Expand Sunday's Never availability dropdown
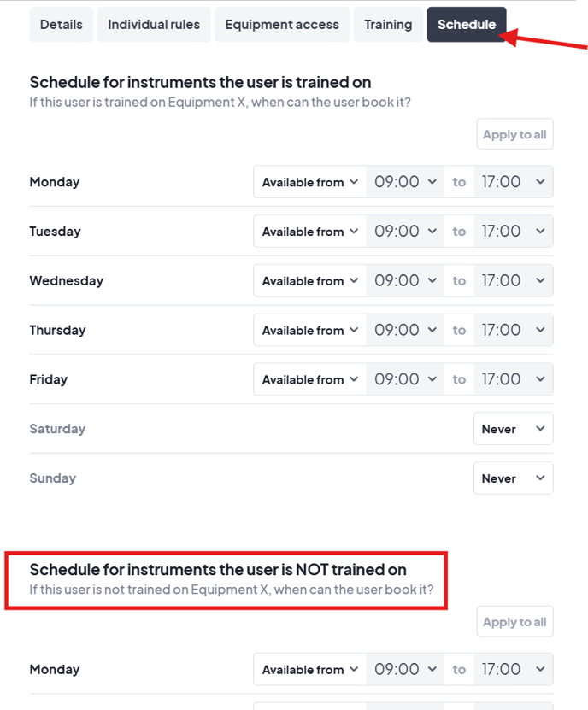The height and width of the screenshot is (710, 588). coord(513,479)
